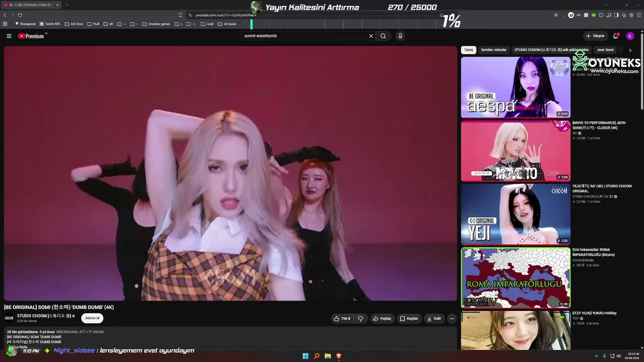Open the account avatar menu
This screenshot has width=644, height=362.
(630, 36)
